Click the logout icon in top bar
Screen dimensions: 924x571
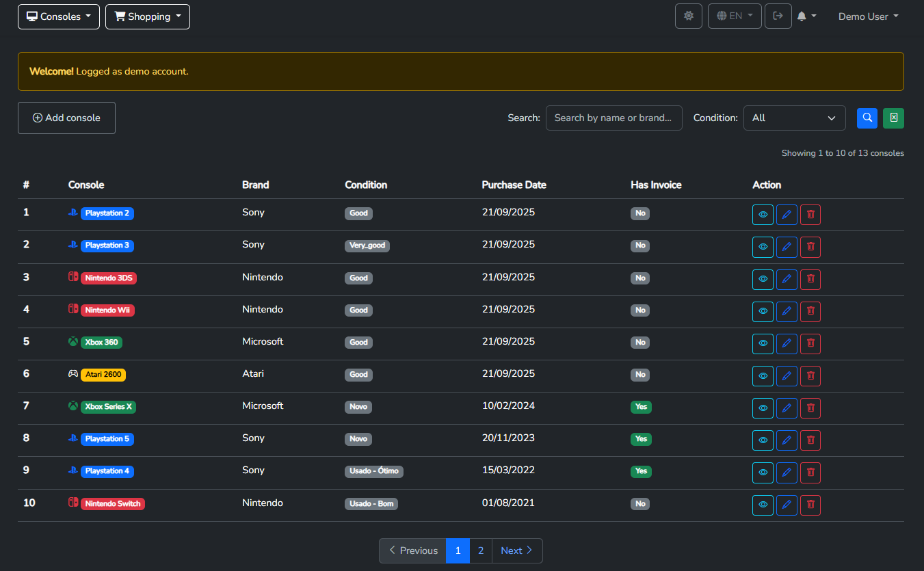(778, 16)
